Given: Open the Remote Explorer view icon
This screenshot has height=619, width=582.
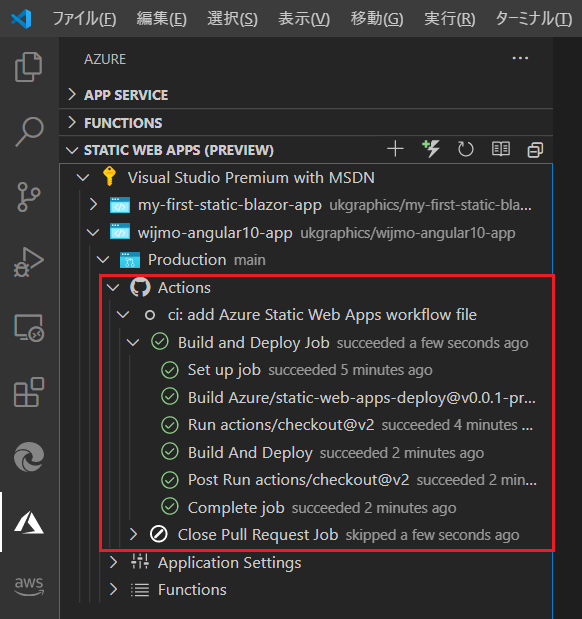Looking at the screenshot, I should pyautogui.click(x=28, y=328).
